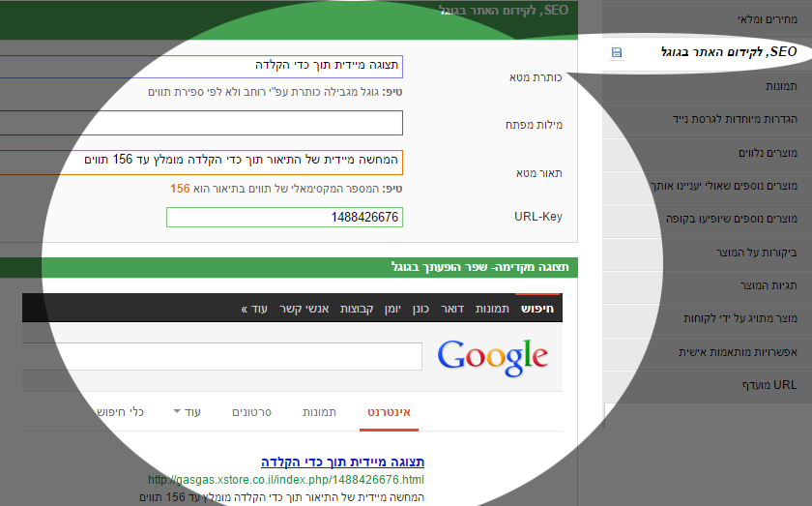The height and width of the screenshot is (506, 812).
Task: Select the אינטרנט search results tab
Action: pyautogui.click(x=389, y=413)
